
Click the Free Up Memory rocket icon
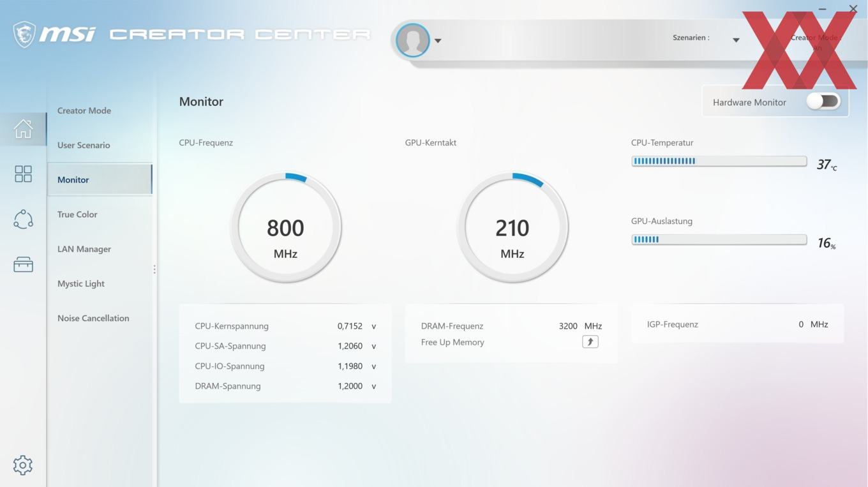pos(590,342)
